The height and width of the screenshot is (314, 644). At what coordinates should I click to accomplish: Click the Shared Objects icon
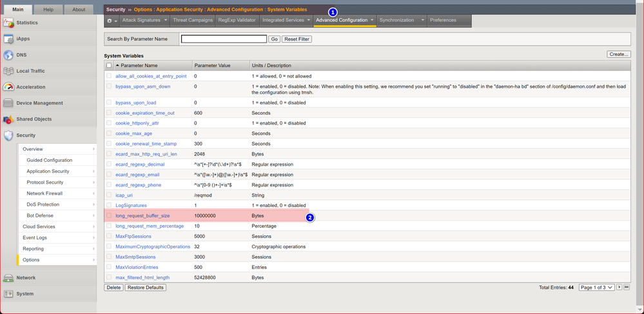8,119
